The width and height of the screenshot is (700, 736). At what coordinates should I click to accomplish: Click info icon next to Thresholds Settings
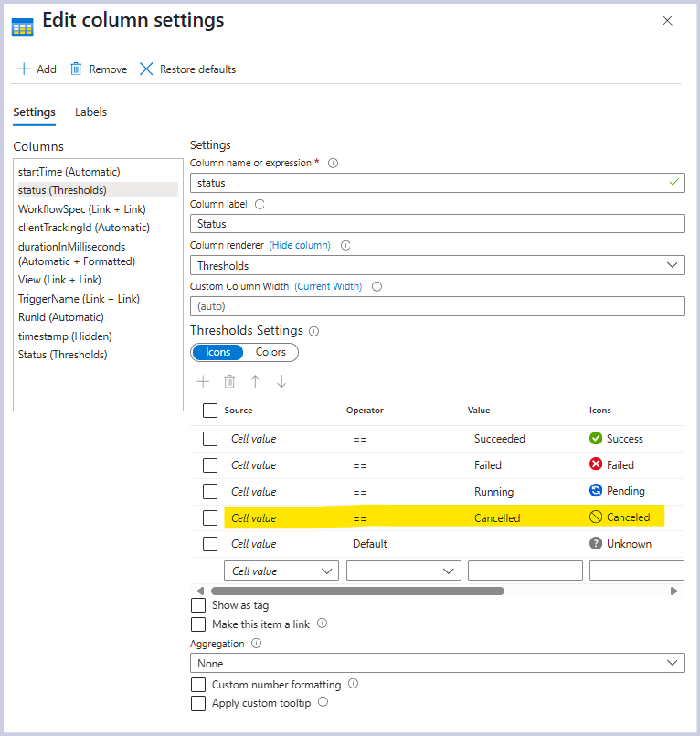click(314, 331)
